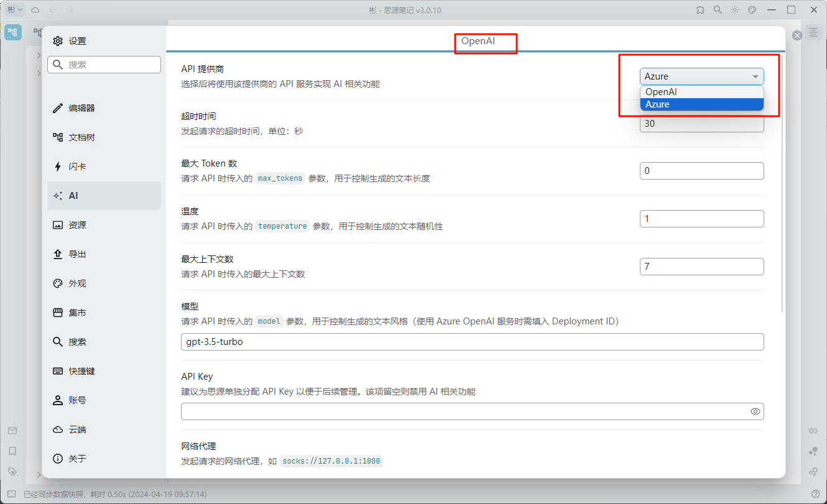Screen dimensions: 827x504
Task: Toggle dock visibility in status bar corner
Action: 12,494
